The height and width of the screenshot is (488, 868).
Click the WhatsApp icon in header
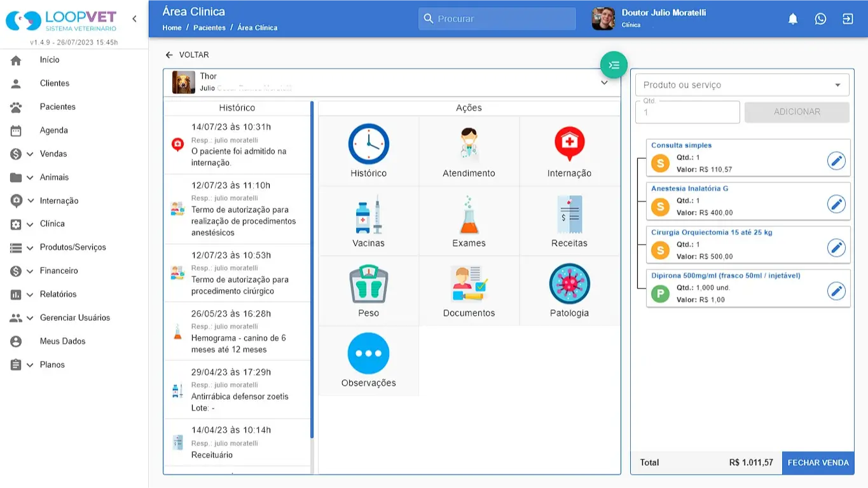point(820,19)
